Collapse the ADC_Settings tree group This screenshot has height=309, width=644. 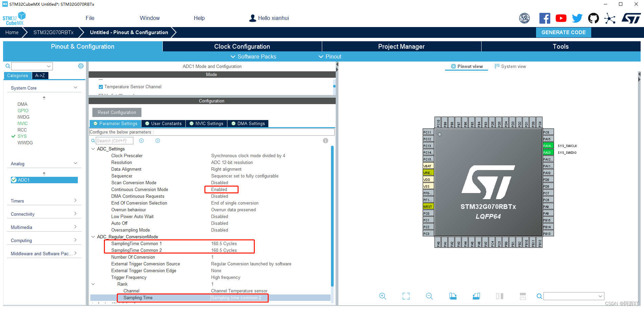coord(93,149)
